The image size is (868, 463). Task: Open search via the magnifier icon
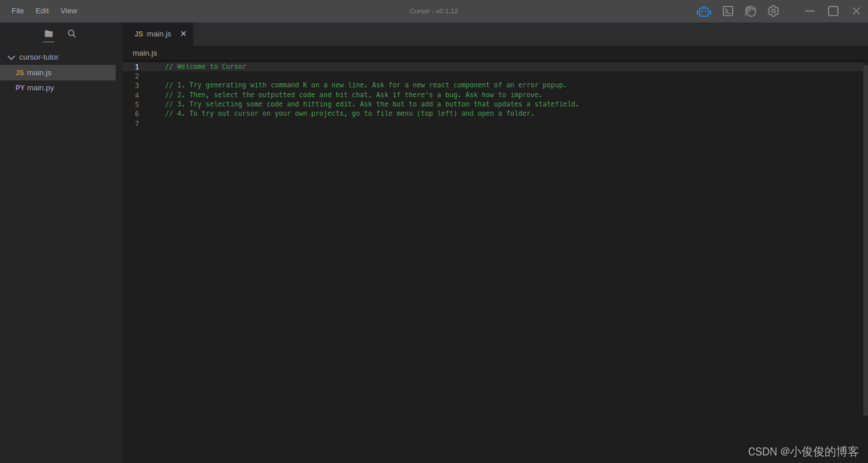click(x=72, y=34)
